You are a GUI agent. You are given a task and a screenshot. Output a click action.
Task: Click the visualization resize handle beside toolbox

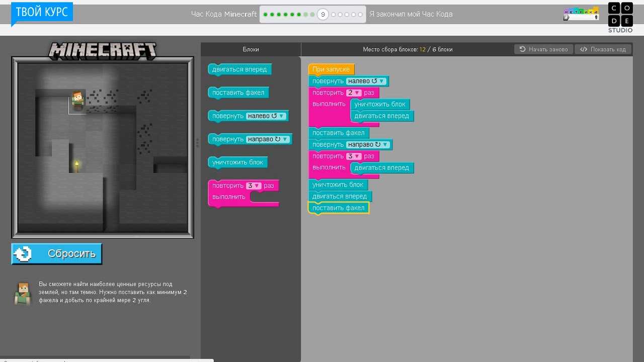(x=197, y=143)
